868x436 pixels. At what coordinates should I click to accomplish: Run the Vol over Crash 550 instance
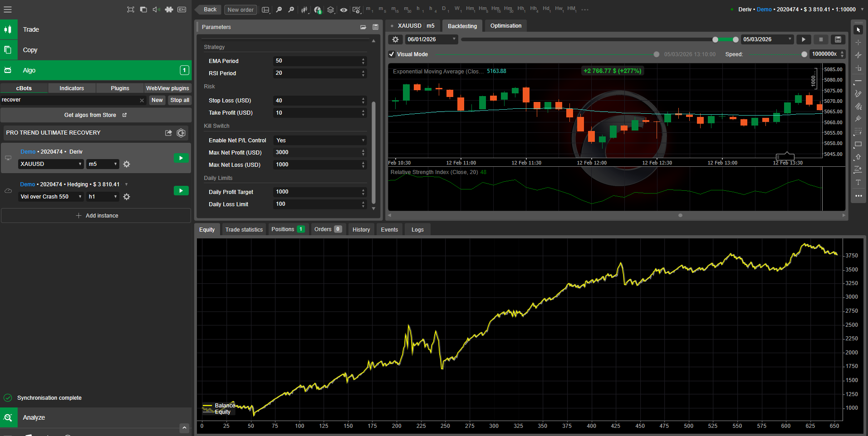coord(181,191)
